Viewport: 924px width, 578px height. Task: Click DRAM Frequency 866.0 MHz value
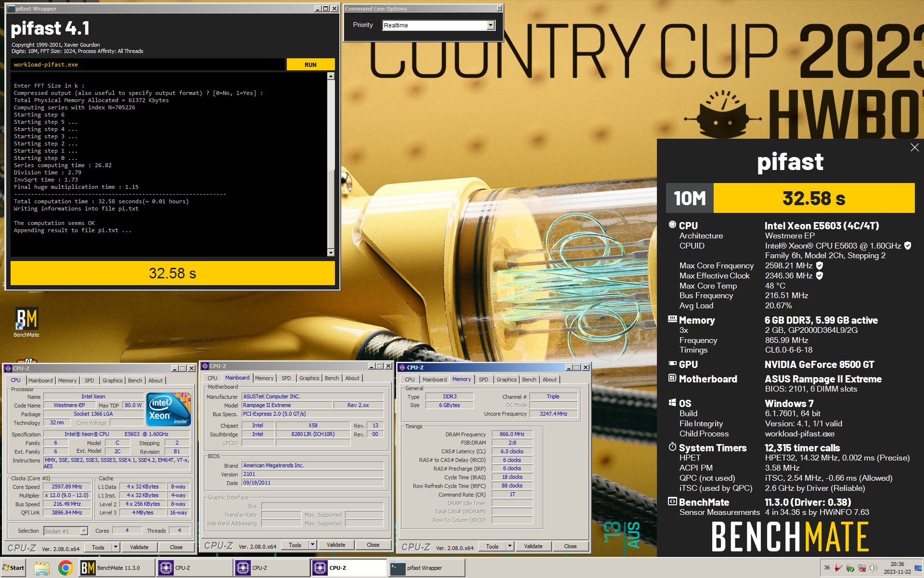tap(512, 434)
